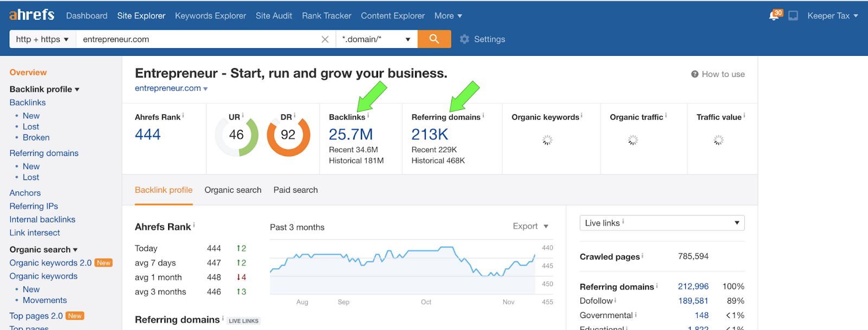Screen dimensions: 868x330
Task: Open the http + https protocol dropdown
Action: pos(42,39)
